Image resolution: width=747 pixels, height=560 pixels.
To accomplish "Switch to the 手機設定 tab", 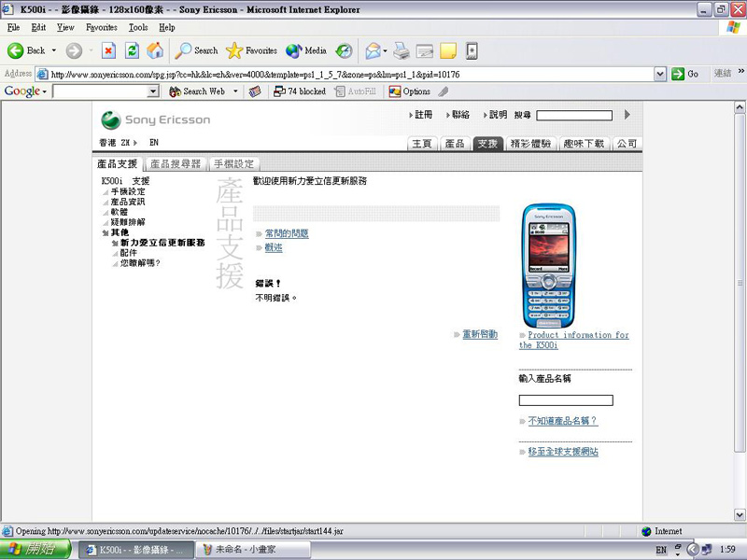I will (x=233, y=163).
